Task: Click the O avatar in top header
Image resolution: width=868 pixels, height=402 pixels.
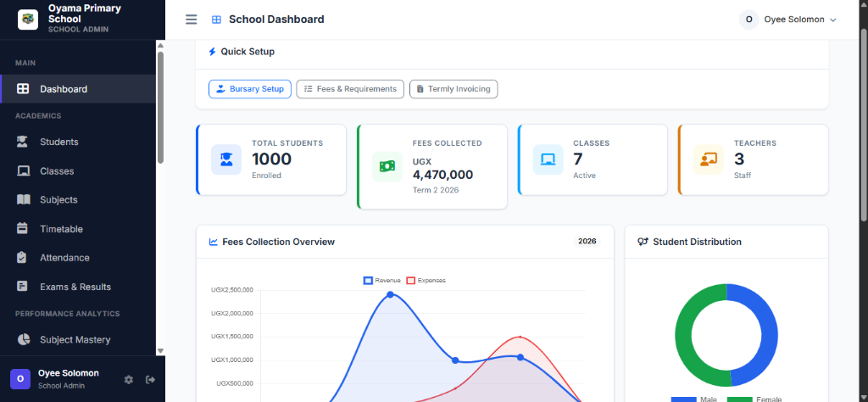Action: pos(749,20)
